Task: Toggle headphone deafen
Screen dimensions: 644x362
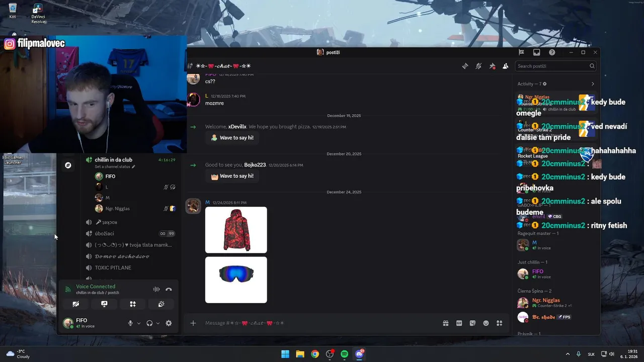Action: point(149,323)
